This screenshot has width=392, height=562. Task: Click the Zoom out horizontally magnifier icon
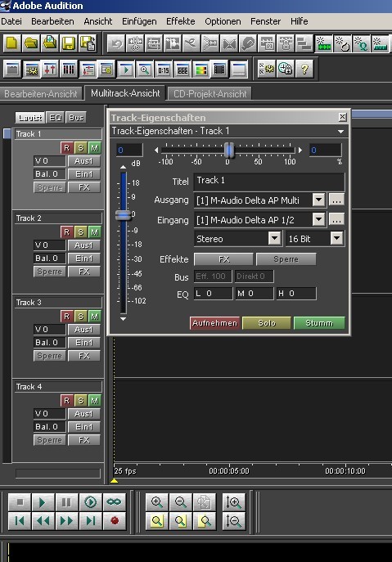click(180, 502)
